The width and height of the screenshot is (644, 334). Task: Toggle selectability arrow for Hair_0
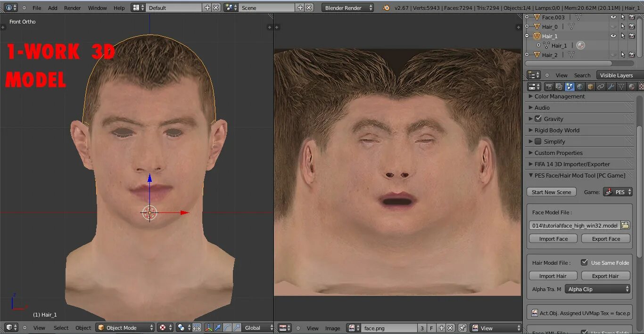click(x=623, y=26)
